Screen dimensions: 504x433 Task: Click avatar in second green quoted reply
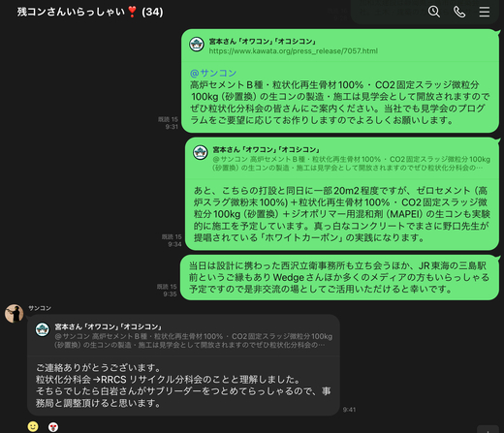click(x=201, y=152)
